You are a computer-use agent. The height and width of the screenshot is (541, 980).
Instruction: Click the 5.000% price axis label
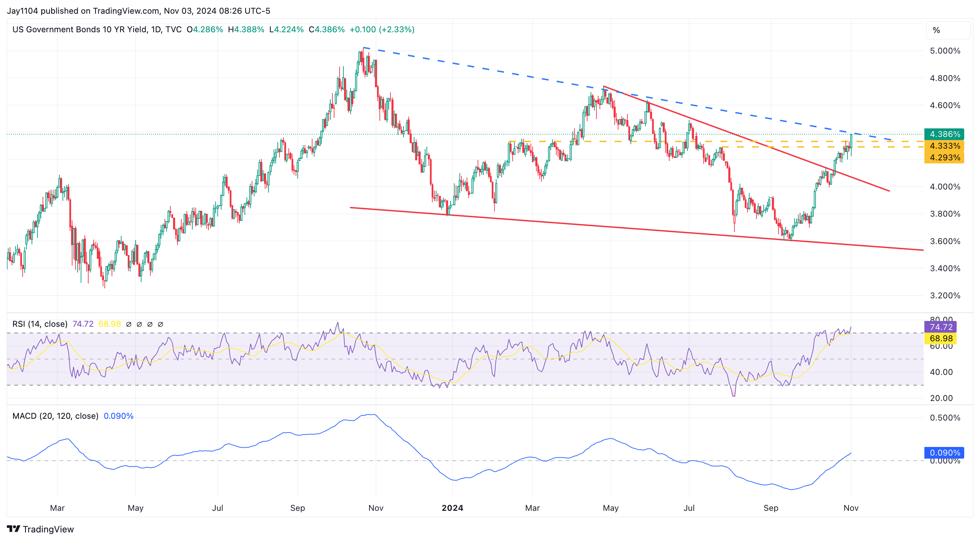pyautogui.click(x=945, y=50)
